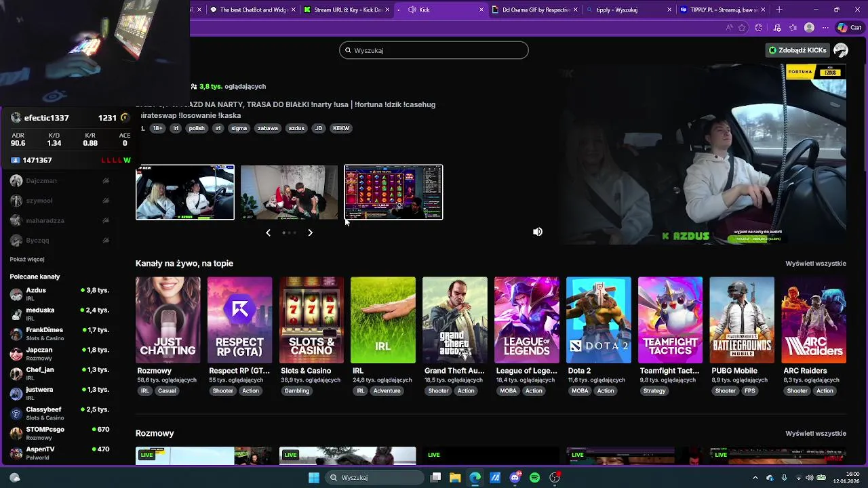Open Task View on the taskbar
The image size is (868, 488).
pos(435,478)
